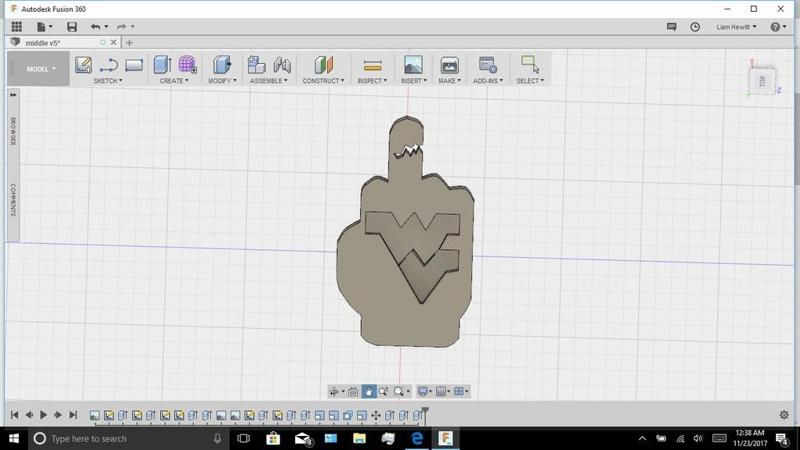Image resolution: width=800 pixels, height=450 pixels.
Task: Open timeline settings gear
Action: tap(784, 415)
